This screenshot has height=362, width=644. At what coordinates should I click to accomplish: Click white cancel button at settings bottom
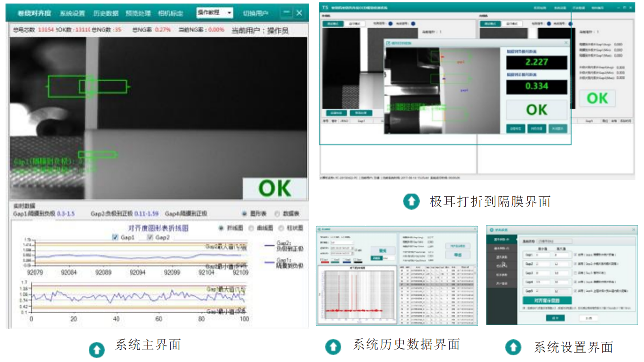point(588,318)
